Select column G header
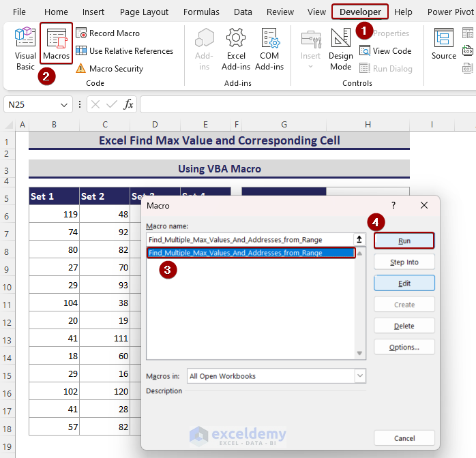Viewport: 476px width, 458px height. (284, 124)
